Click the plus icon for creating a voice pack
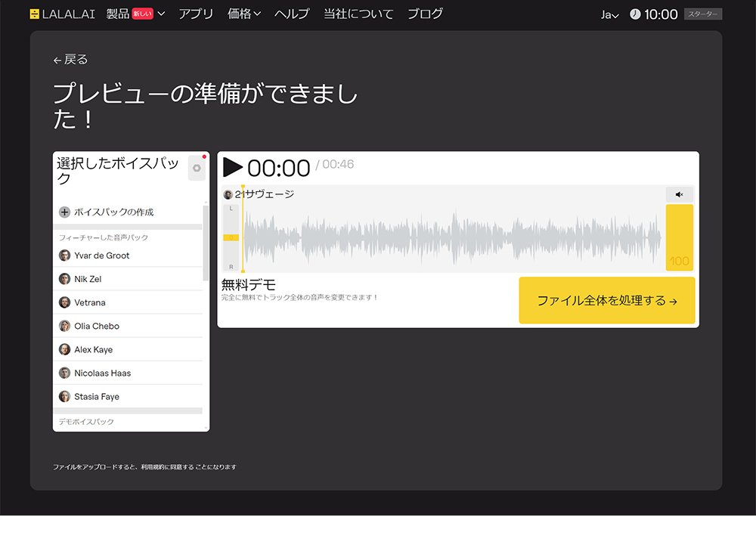The height and width of the screenshot is (539, 756). [x=64, y=212]
